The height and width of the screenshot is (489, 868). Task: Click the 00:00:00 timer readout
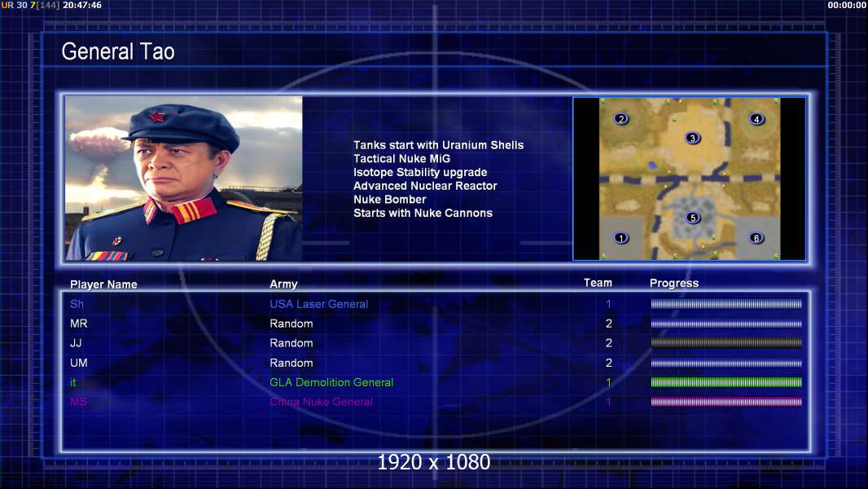[847, 5]
